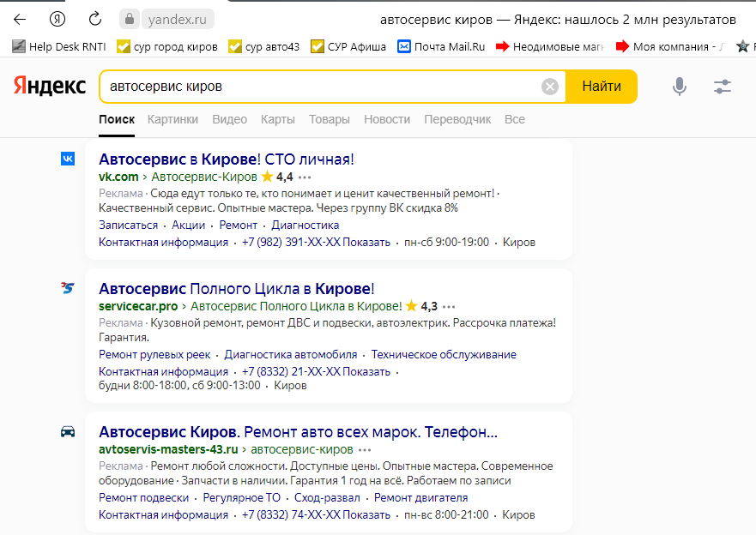Click the yellow Найти button
Viewport: 756px width, 535px height.
[602, 87]
